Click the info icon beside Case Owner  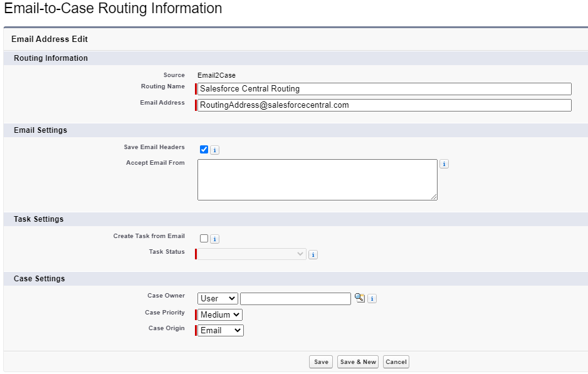(x=372, y=299)
